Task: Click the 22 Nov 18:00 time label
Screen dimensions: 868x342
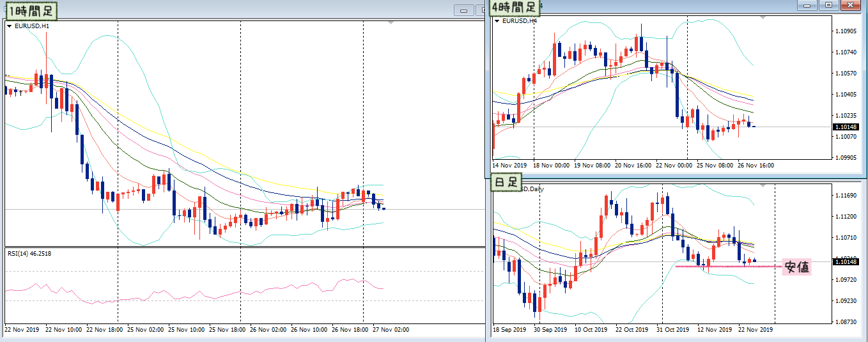Action: point(105,330)
